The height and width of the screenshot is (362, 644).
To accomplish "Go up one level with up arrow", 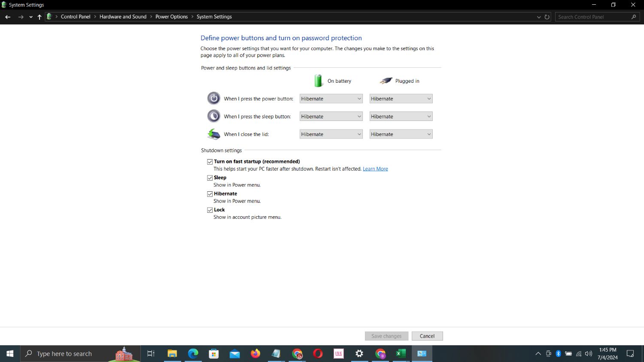I will 39,17.
